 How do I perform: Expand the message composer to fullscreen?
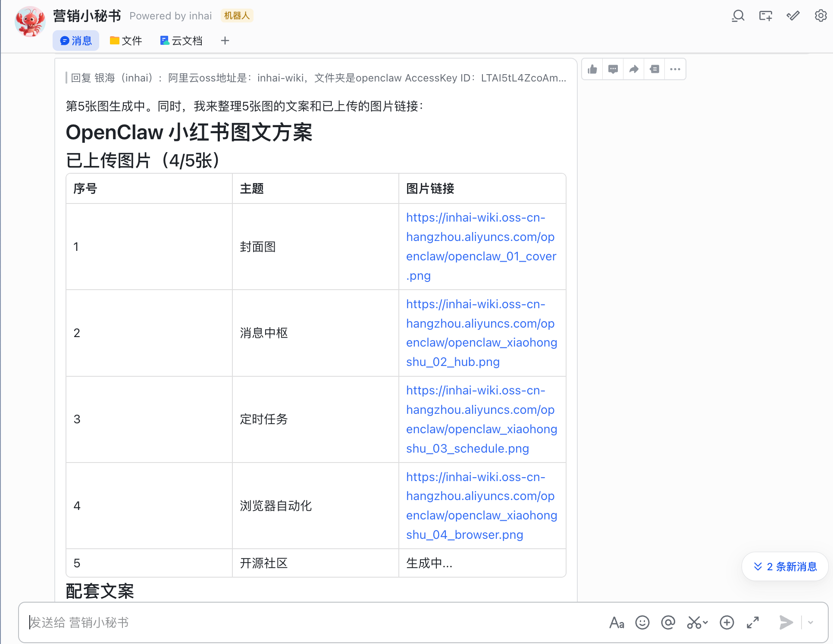click(753, 622)
